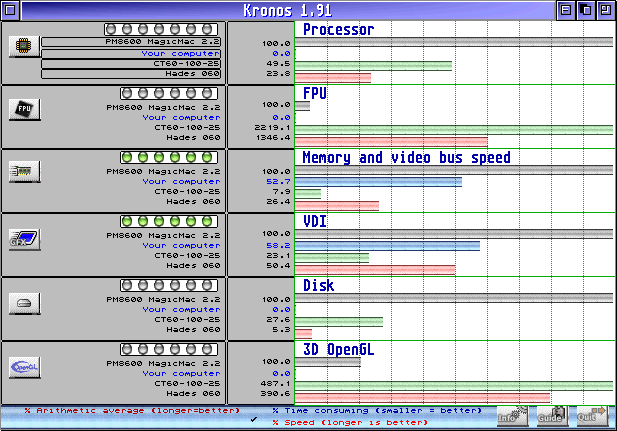
Task: Select '% Time consuming' display mode
Action: click(376, 410)
